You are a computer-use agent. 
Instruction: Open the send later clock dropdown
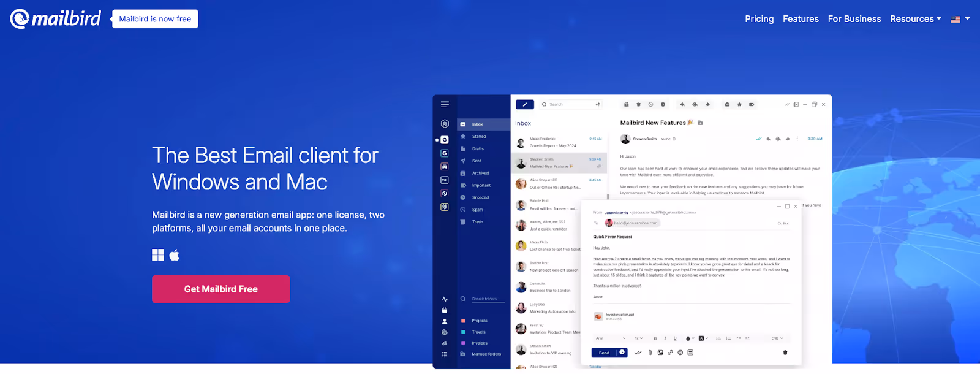[622, 353]
